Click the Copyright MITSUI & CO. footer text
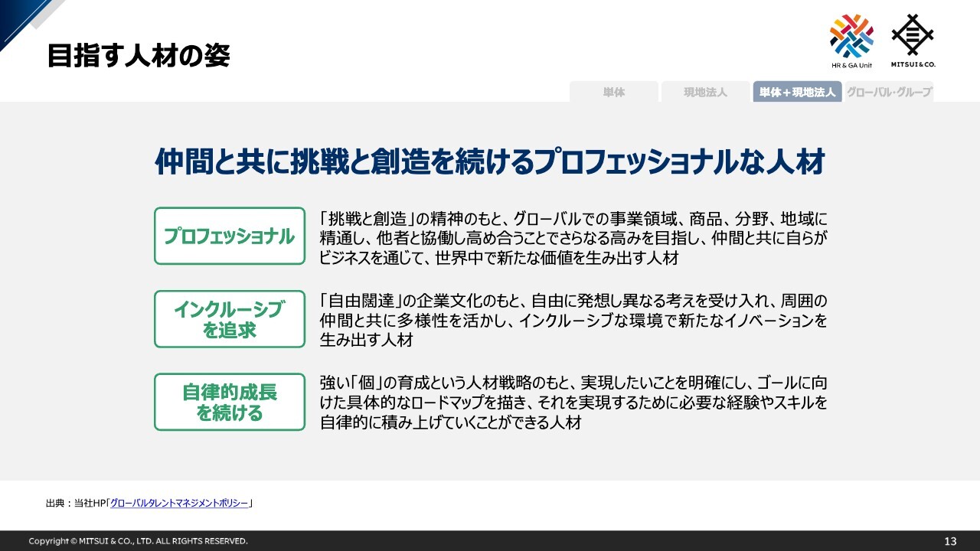 tap(138, 541)
